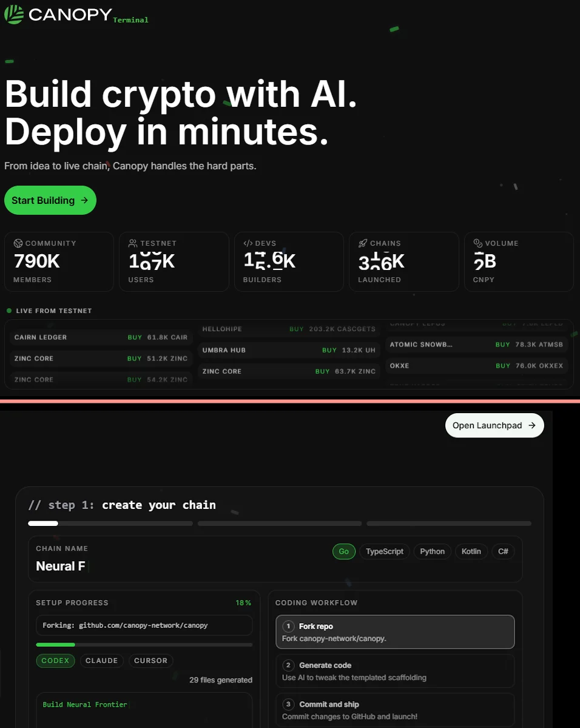
Task: Click the Testnet users icon
Action: click(x=133, y=243)
